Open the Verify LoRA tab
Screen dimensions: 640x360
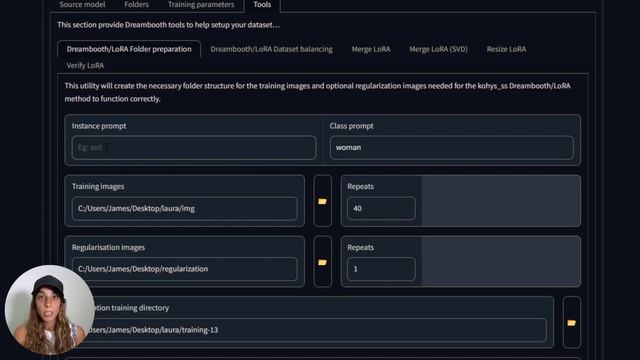[85, 65]
